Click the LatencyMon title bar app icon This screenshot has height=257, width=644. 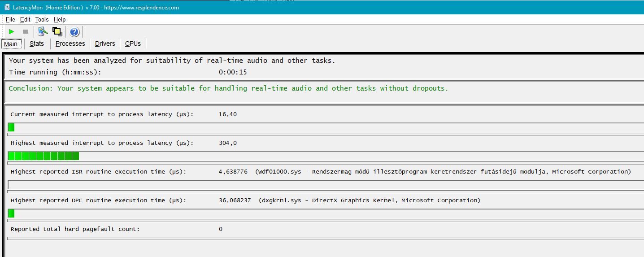click(x=7, y=7)
